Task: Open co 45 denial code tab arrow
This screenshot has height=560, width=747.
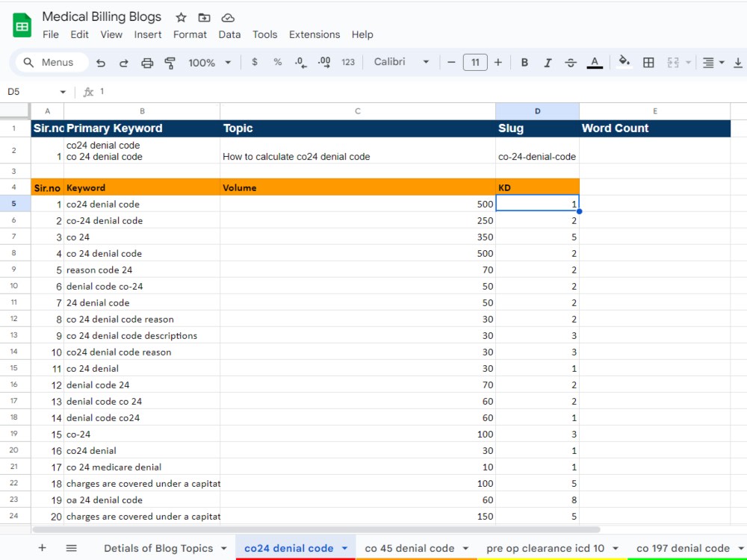Action: pyautogui.click(x=465, y=549)
